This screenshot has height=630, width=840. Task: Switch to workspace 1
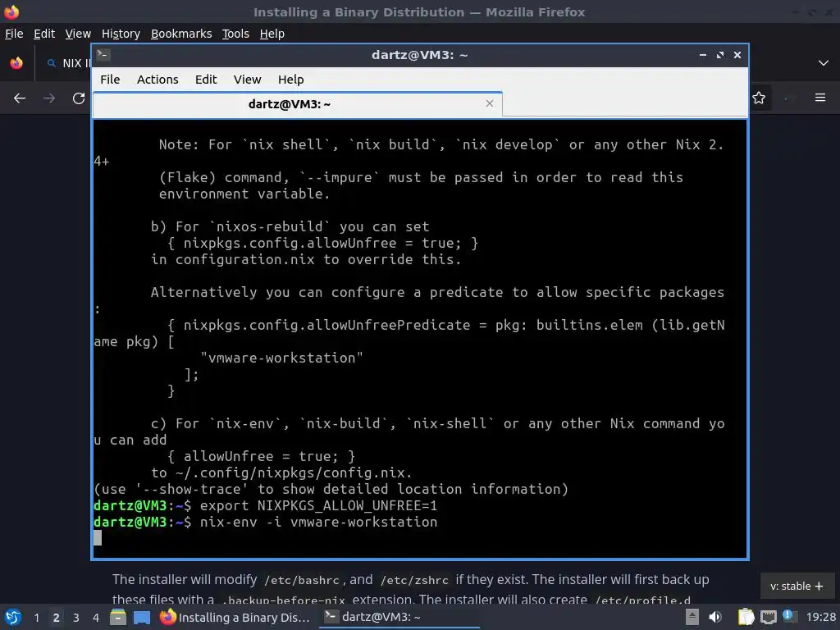(36, 618)
